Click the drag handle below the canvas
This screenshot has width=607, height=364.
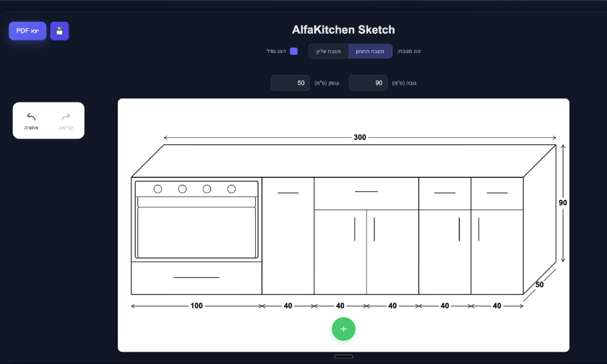(x=343, y=356)
